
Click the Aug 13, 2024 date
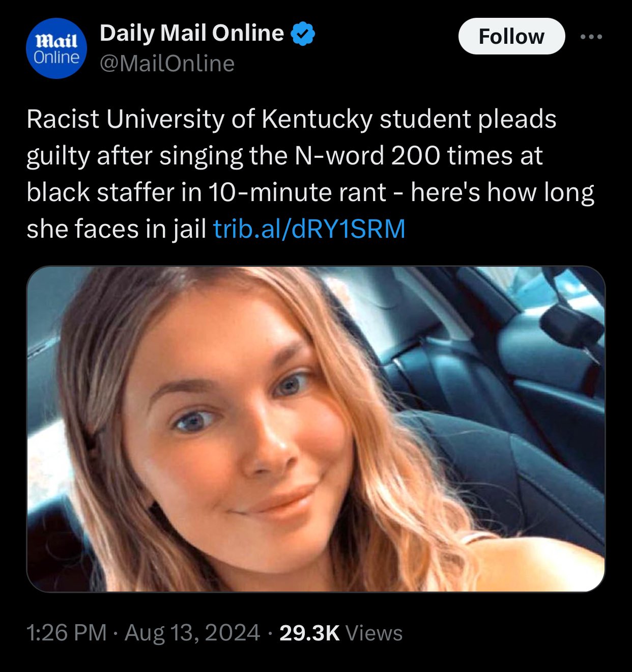(x=192, y=633)
